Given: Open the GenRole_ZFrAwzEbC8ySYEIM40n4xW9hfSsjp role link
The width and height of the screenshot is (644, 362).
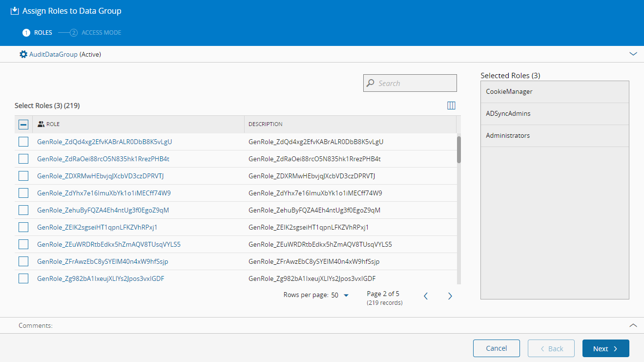Looking at the screenshot, I should 103,261.
